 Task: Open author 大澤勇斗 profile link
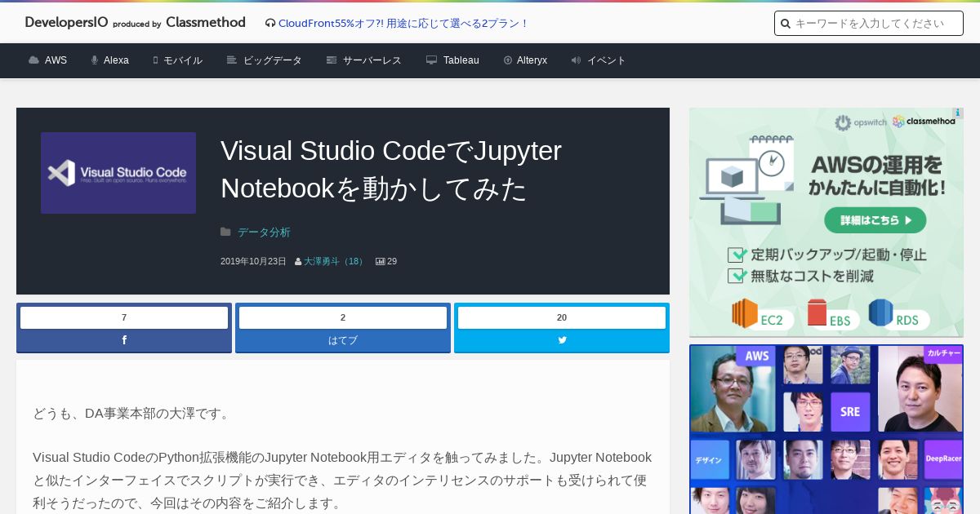(335, 262)
